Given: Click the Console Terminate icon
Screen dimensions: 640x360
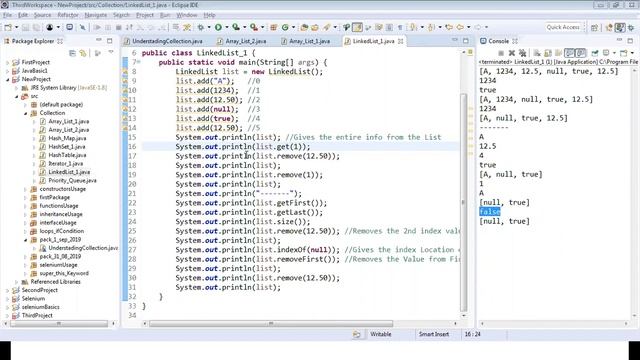Looking at the screenshot, I should pos(501,53).
